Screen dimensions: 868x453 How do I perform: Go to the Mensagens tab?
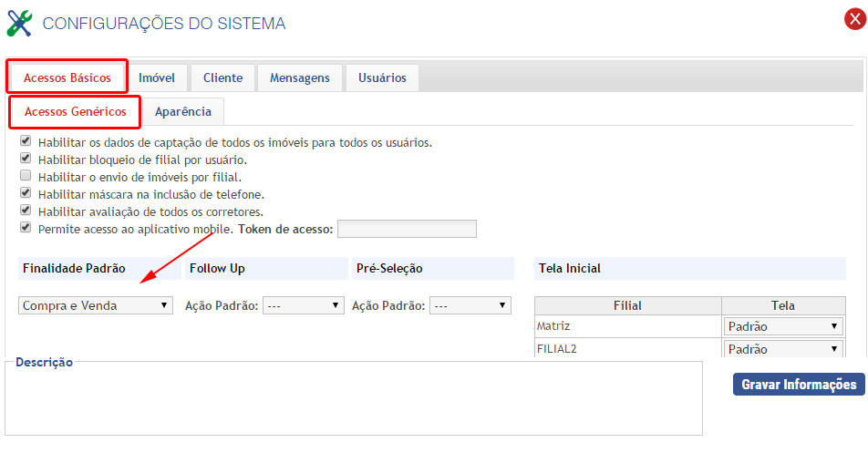(x=299, y=78)
